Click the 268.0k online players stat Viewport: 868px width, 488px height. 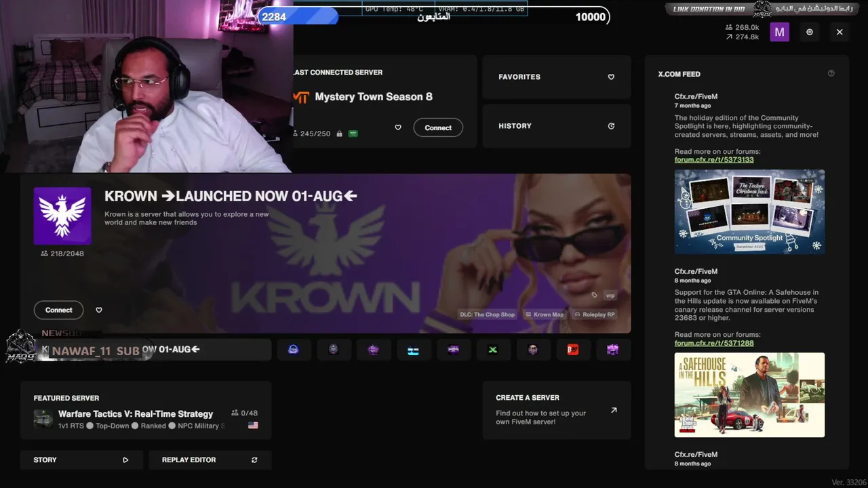coord(743,27)
